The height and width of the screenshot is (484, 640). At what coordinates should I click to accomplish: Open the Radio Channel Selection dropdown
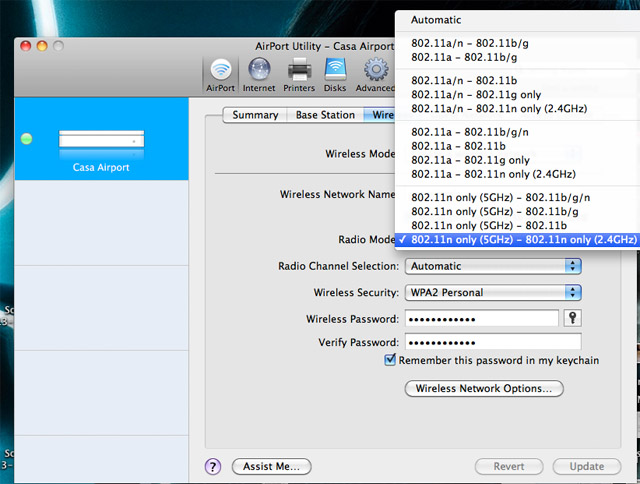tap(493, 266)
